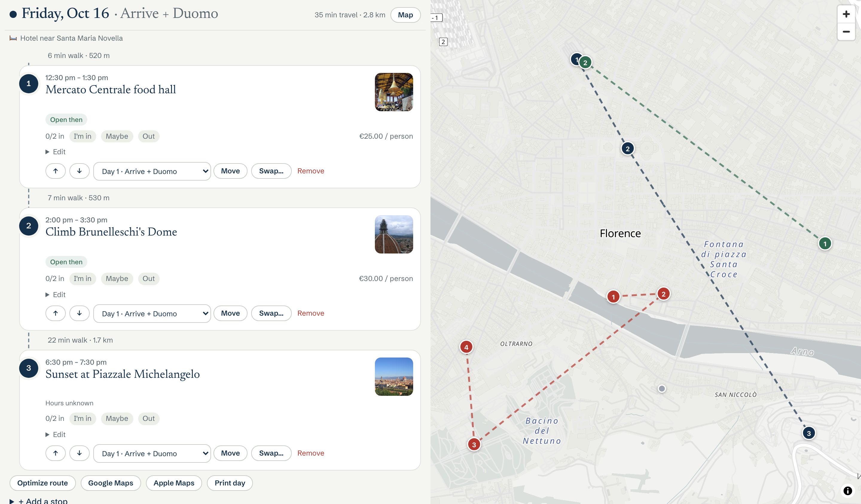Move Piazzale Michelangelo stop up

click(55, 453)
